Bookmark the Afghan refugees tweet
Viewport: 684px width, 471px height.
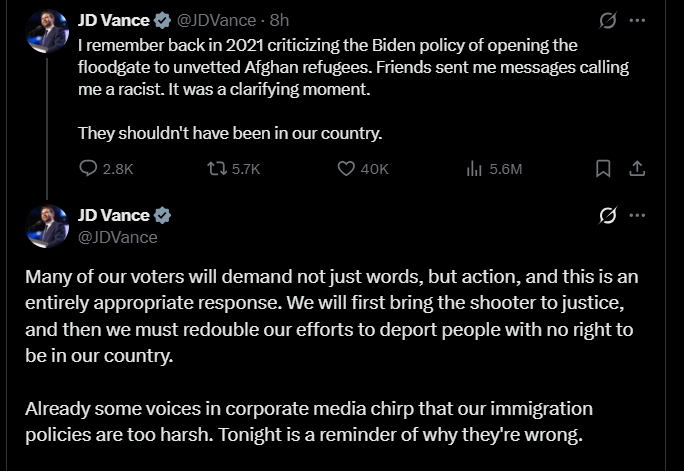603,169
